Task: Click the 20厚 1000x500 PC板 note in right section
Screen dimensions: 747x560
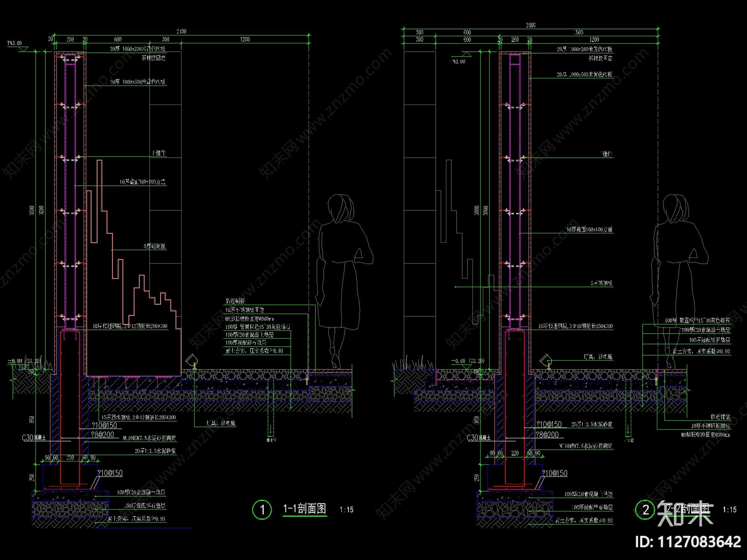Action: (x=585, y=75)
